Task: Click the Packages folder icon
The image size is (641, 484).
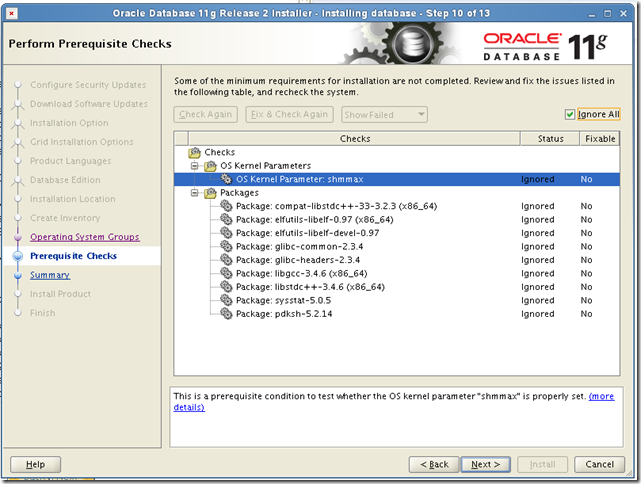Action: [x=210, y=193]
